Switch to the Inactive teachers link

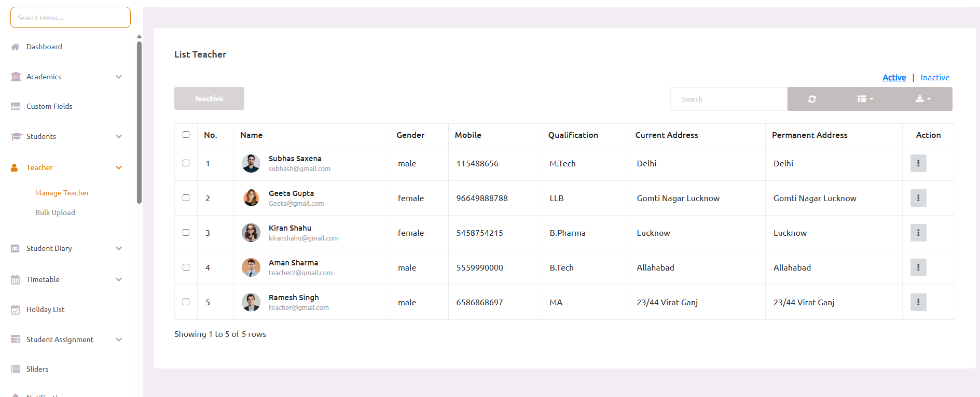(935, 78)
